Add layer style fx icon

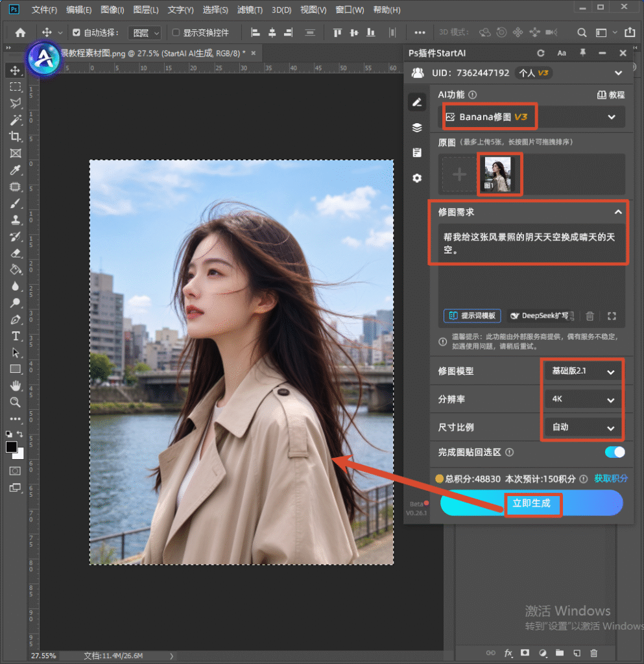pos(508,652)
